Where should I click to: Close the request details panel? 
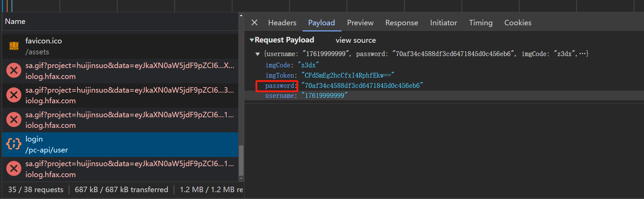tap(254, 23)
